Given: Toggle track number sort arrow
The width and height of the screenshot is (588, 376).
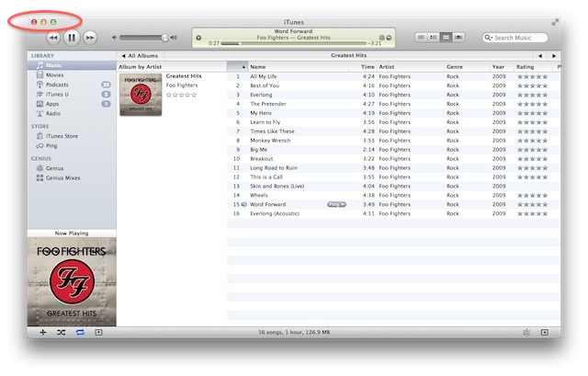Looking at the screenshot, I should [237, 67].
